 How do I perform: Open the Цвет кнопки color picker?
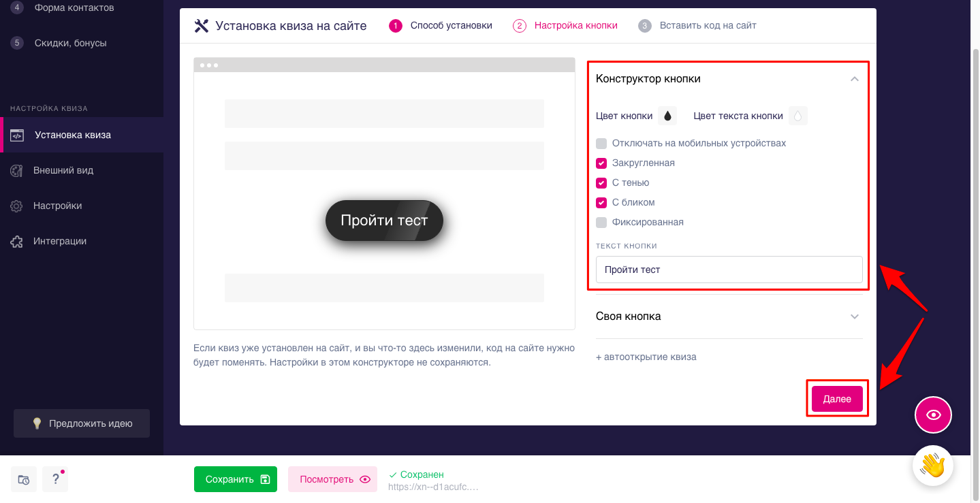[x=667, y=116]
